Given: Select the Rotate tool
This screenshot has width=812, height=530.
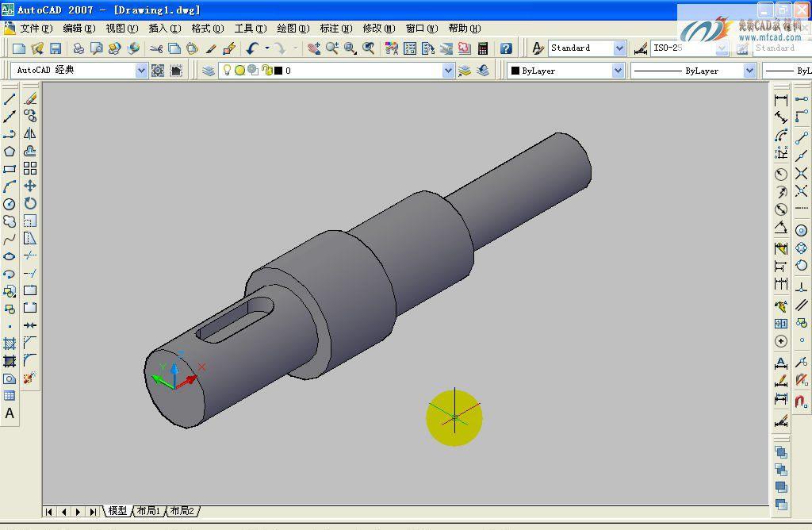Looking at the screenshot, I should click(x=30, y=203).
